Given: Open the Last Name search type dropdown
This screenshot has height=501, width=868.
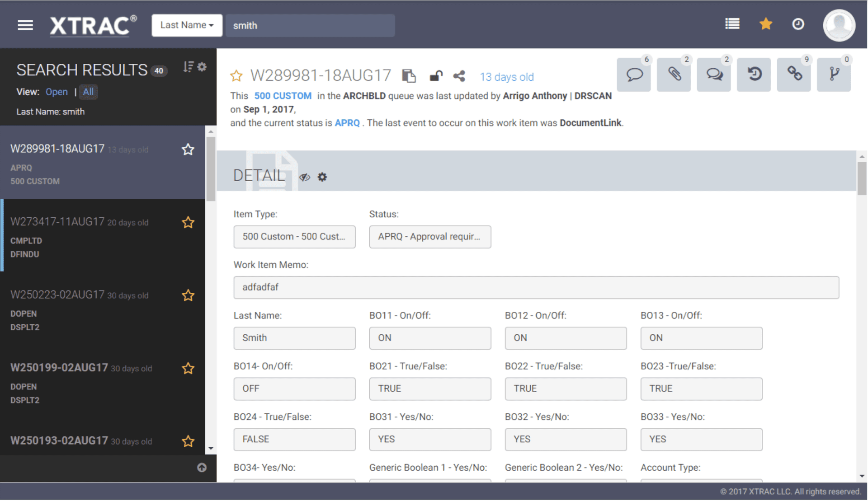Looking at the screenshot, I should tap(187, 25).
